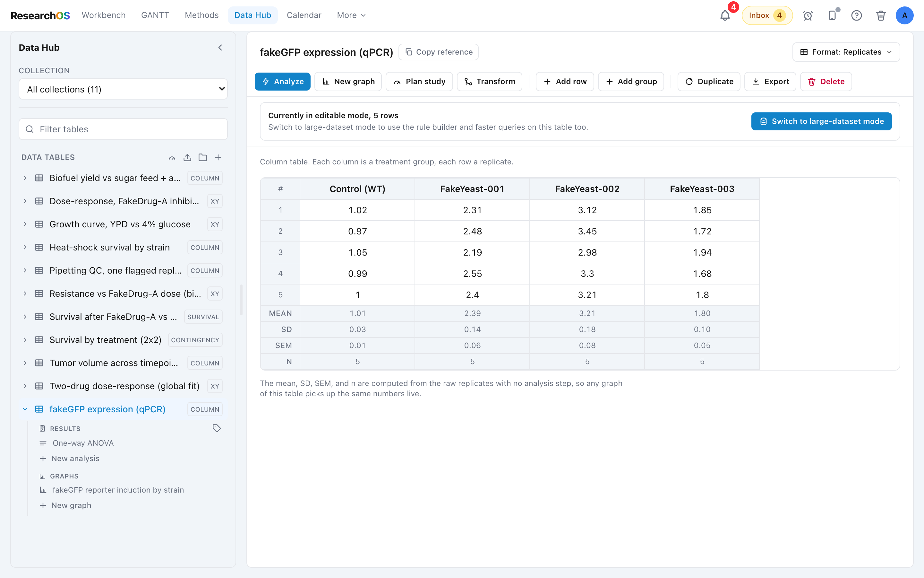Screen dimensions: 924x578
Task: Click Copy reference
Action: click(x=438, y=52)
